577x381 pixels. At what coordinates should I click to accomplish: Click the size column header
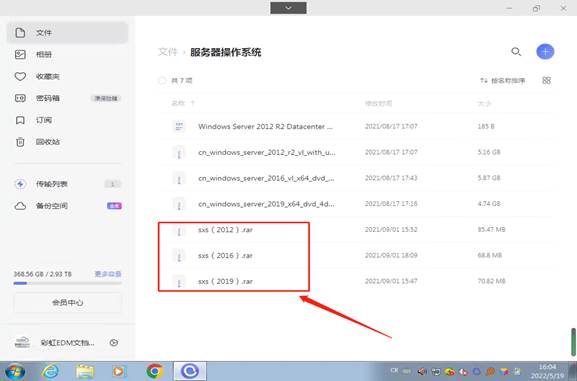[x=484, y=103]
